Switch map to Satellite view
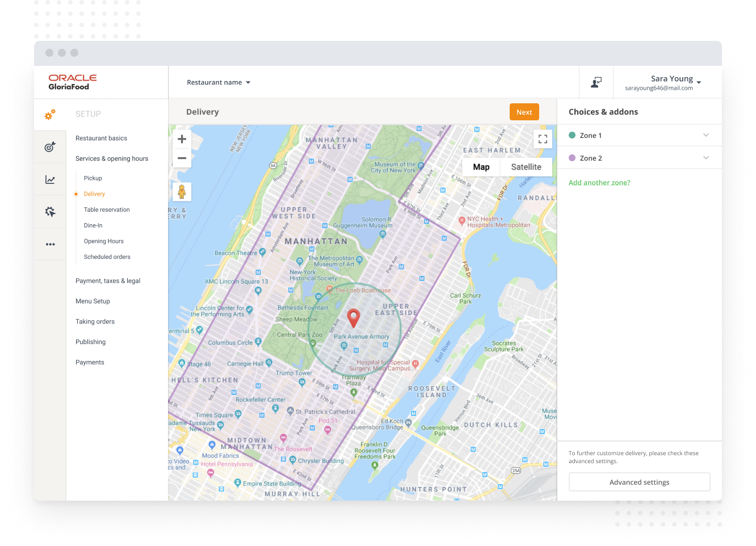 526,167
